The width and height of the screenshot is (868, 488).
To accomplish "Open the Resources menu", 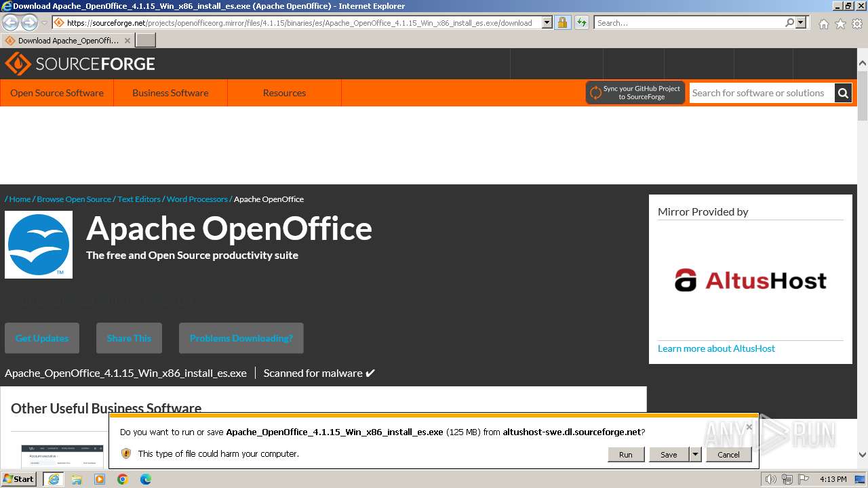I will 284,93.
